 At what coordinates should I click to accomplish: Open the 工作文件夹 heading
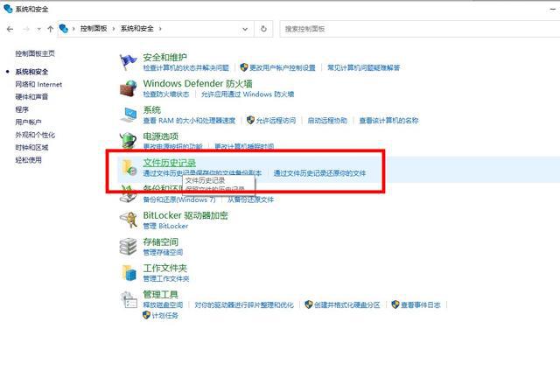165,268
